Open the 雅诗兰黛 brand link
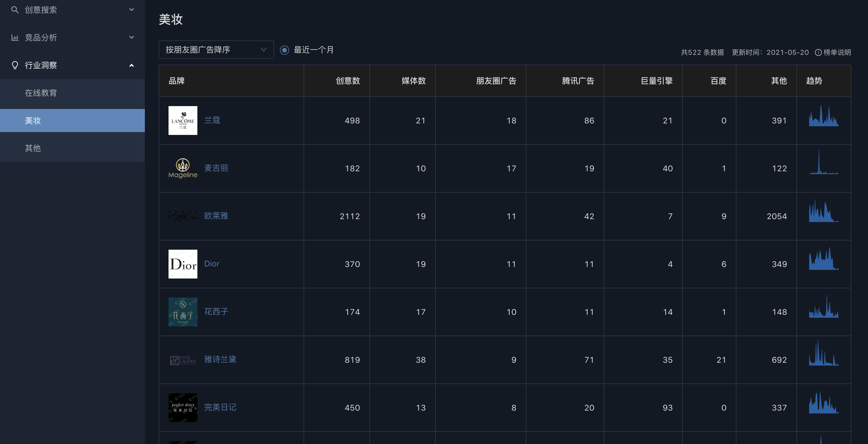Screen dimensions: 868x444 click(x=220, y=360)
